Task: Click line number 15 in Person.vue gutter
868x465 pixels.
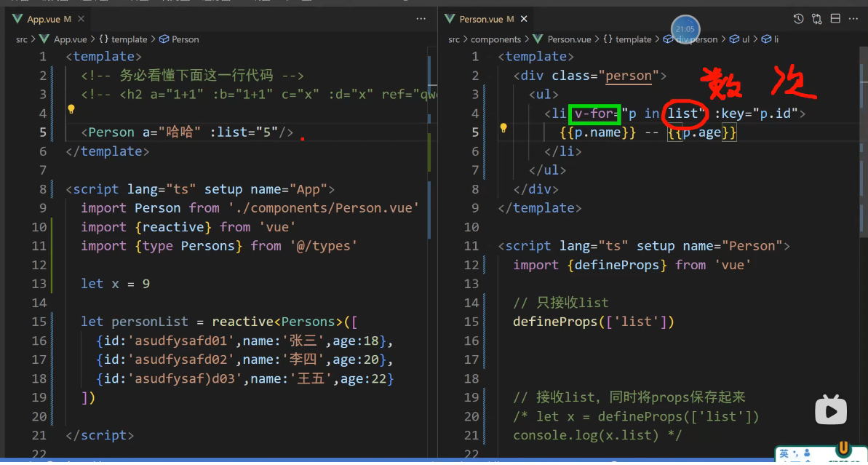Action: [471, 322]
